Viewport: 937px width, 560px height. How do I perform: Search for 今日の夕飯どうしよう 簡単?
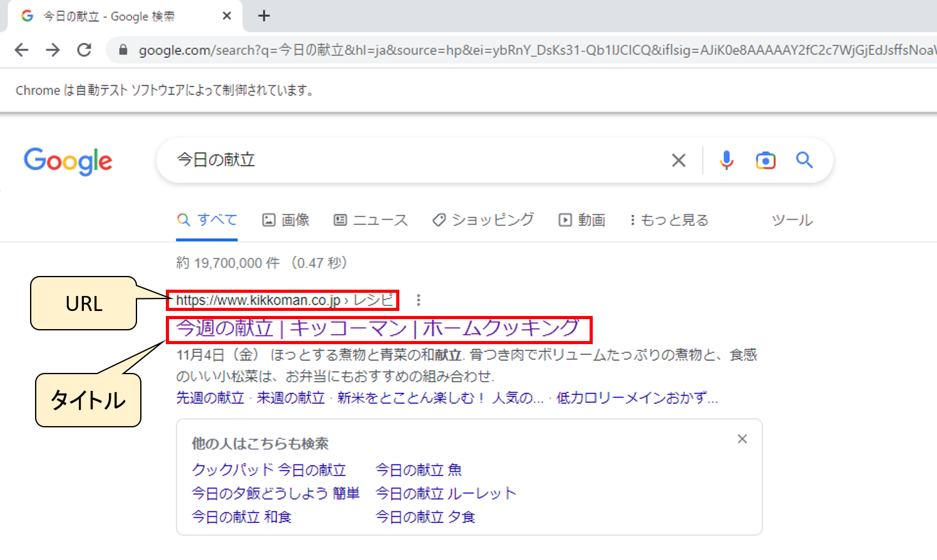pyautogui.click(x=276, y=494)
